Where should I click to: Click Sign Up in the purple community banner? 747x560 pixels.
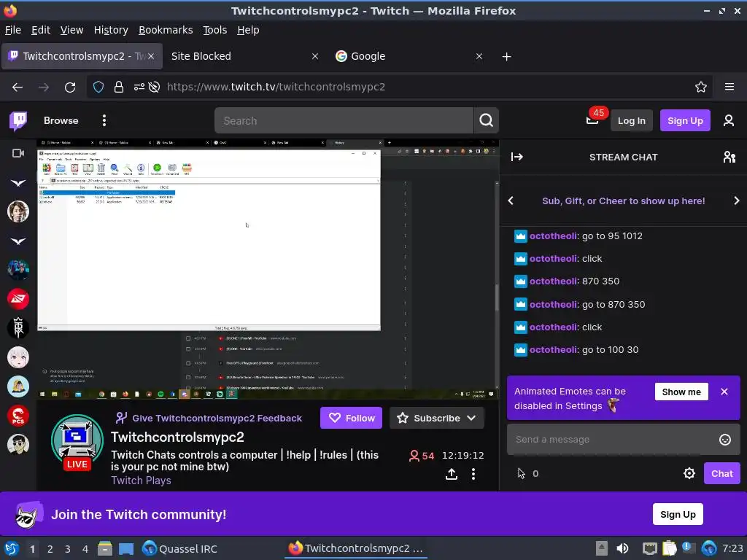click(678, 514)
